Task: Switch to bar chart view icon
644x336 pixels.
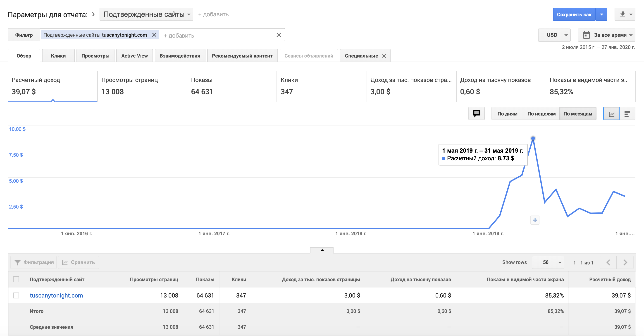Action: click(x=627, y=114)
